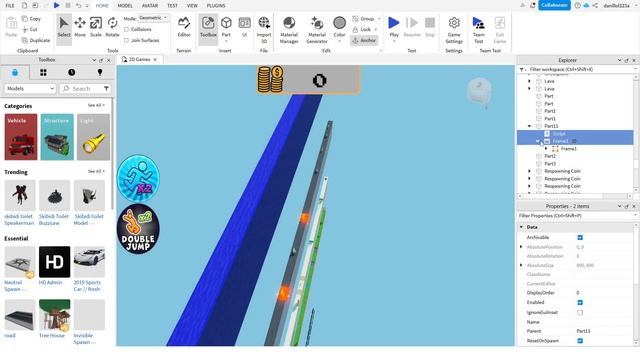
Task: Open the UI insert tool
Action: (244, 27)
